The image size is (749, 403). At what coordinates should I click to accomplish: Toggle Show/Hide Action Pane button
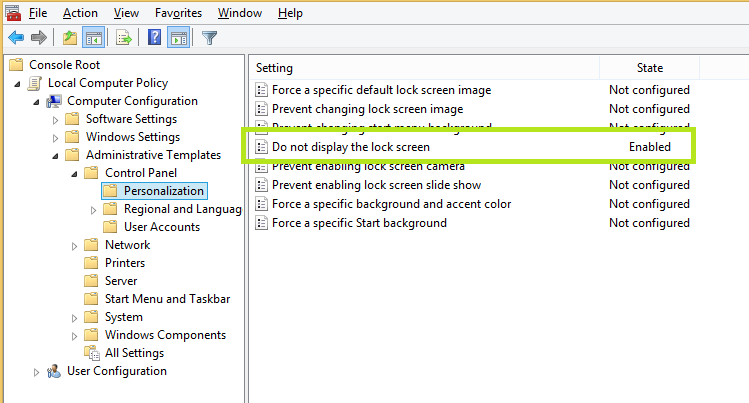coord(178,38)
